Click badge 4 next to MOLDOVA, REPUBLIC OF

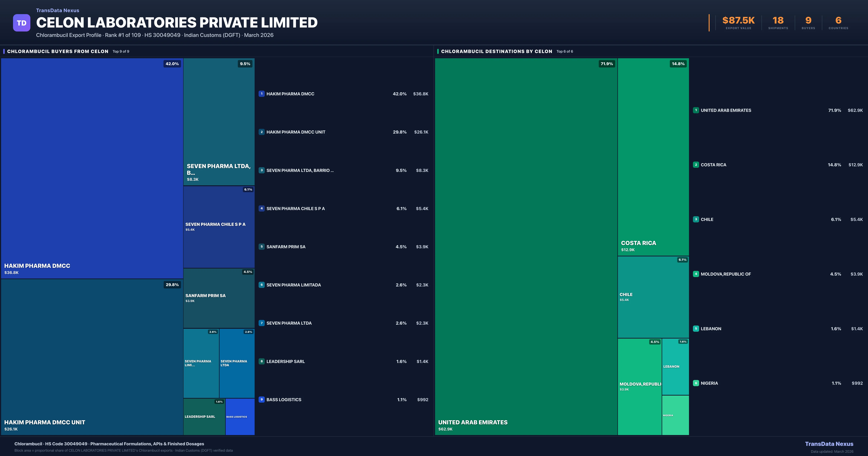point(696,274)
